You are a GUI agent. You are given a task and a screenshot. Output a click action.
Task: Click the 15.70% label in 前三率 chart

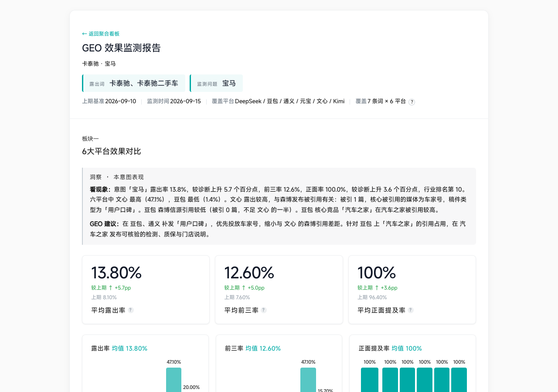pyautogui.click(x=326, y=390)
